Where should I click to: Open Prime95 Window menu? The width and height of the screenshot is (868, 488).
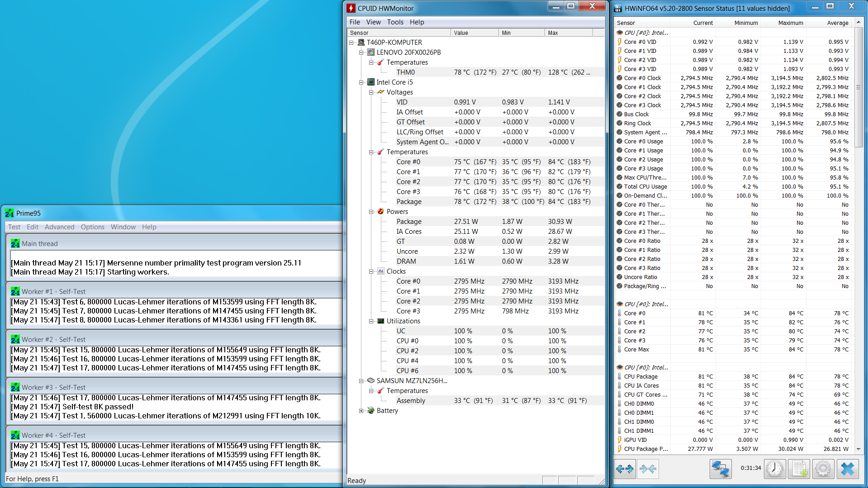click(x=123, y=227)
